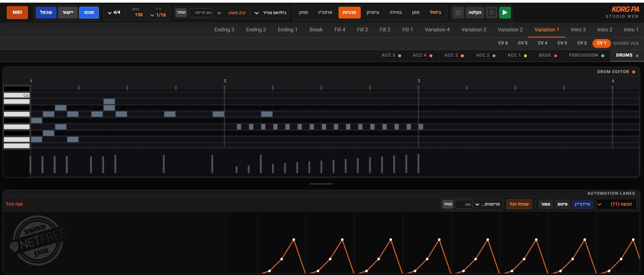This screenshot has height=275, width=644.
Task: Select the עיפרון pencil tool
Action: tap(373, 12)
